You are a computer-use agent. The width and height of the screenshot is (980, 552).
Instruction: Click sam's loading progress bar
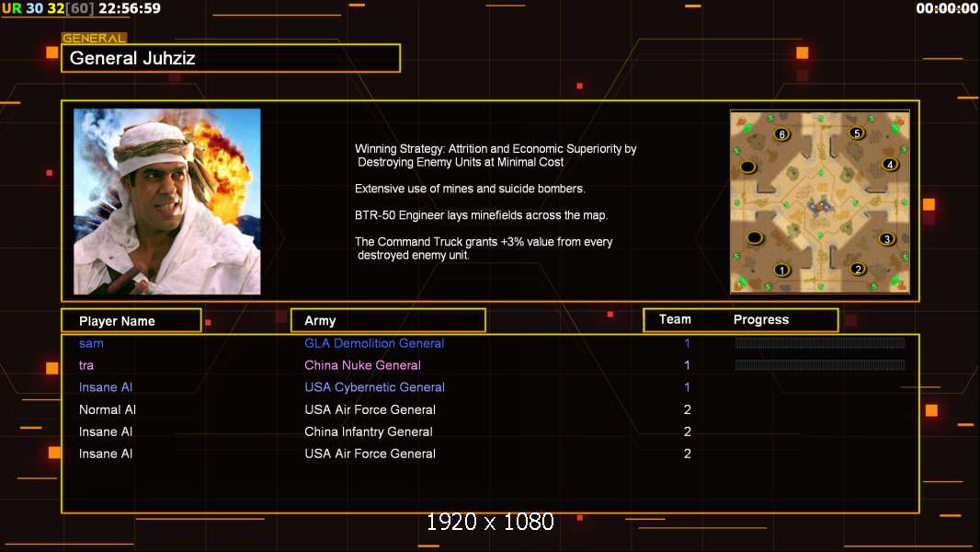(820, 342)
